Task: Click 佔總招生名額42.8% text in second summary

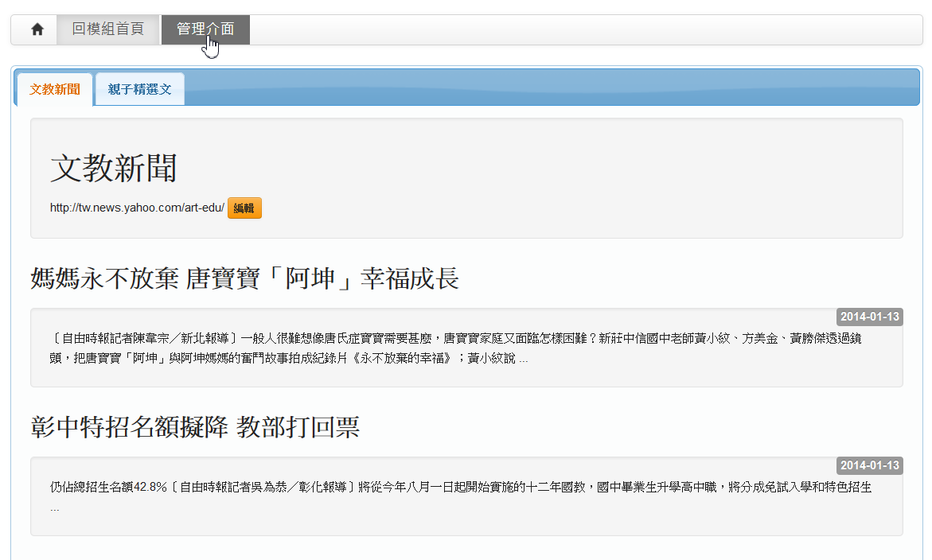Action: [107, 488]
